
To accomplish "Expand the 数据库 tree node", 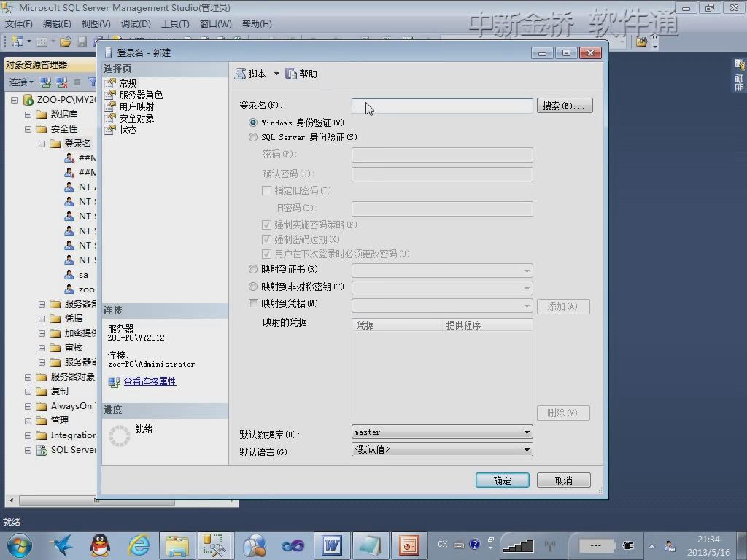I will (x=28, y=114).
